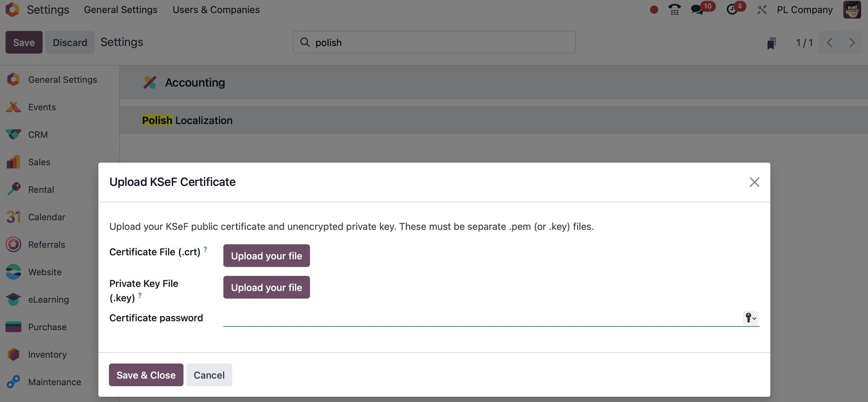Open the PL Company switcher
The width and height of the screenshot is (868, 402).
point(804,9)
